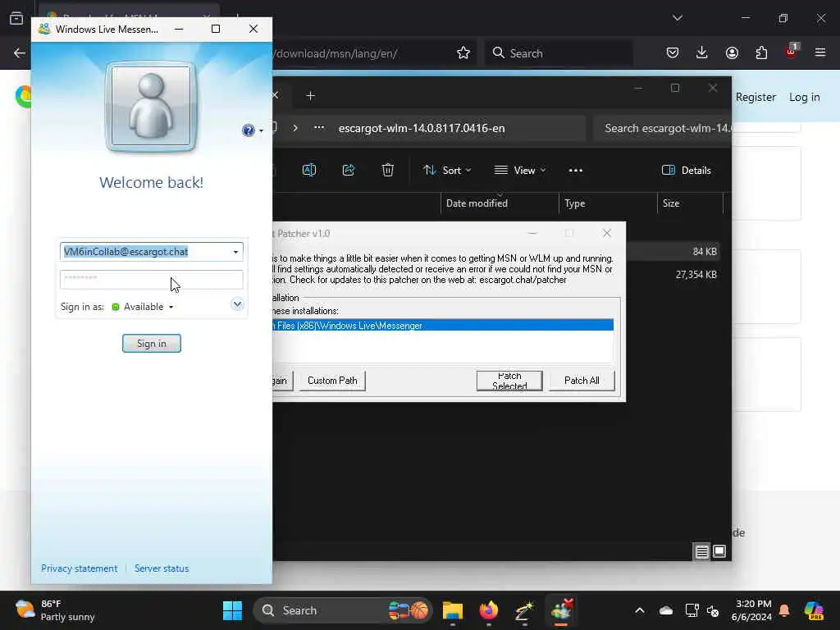Click the Delete trash icon in Explorer
This screenshot has width=840, height=630.
[x=388, y=171]
